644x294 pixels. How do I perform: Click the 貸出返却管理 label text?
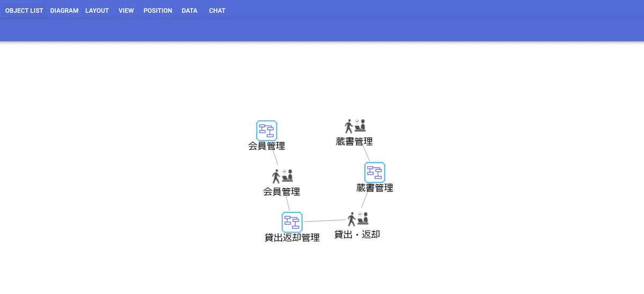click(x=292, y=238)
